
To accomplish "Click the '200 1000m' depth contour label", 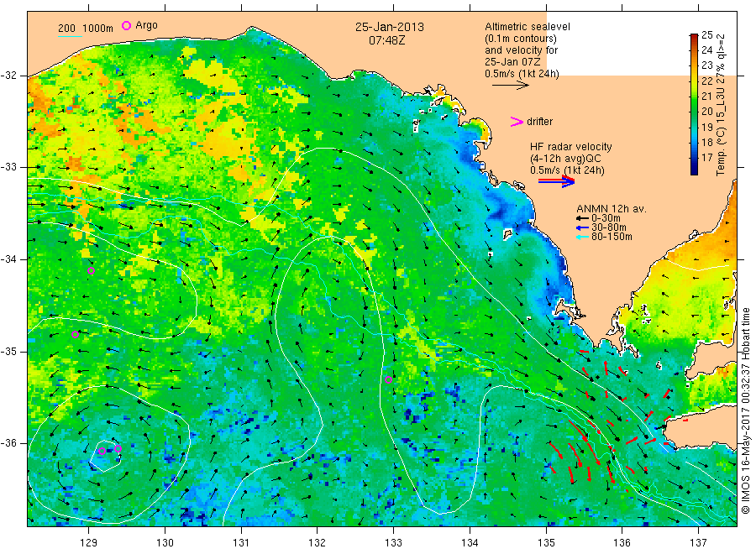I will (86, 29).
